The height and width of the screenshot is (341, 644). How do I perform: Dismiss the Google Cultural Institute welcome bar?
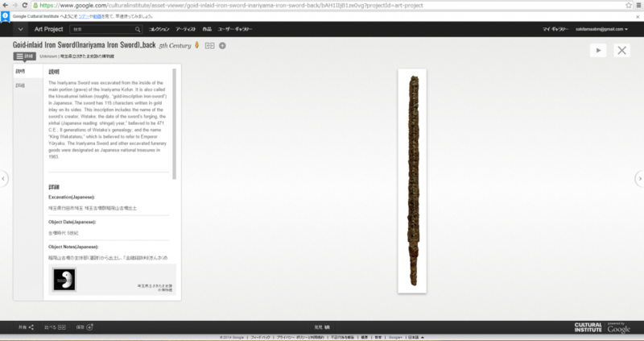638,17
